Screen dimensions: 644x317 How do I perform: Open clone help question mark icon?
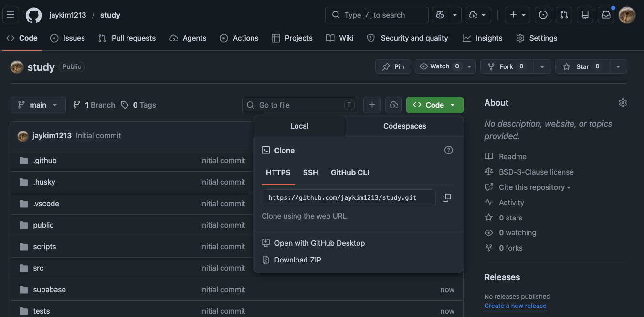tap(448, 150)
